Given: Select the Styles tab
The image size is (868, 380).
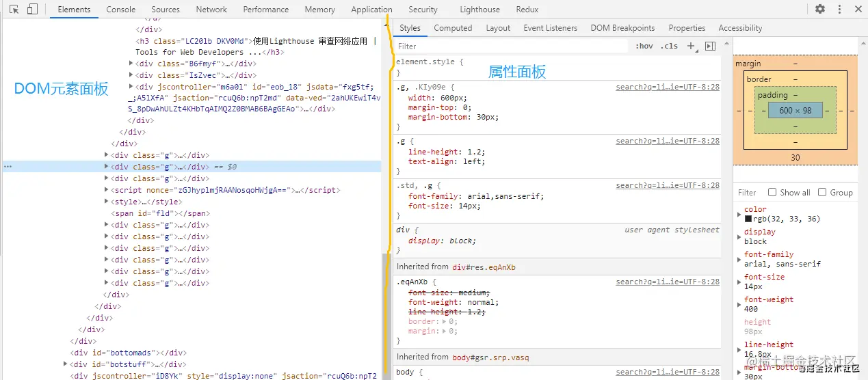Looking at the screenshot, I should click(410, 28).
